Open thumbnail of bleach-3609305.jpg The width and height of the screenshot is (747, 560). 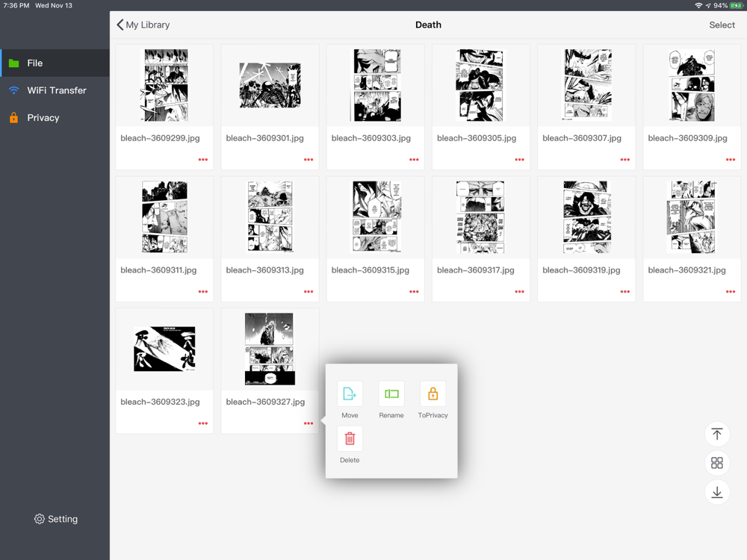pos(480,85)
